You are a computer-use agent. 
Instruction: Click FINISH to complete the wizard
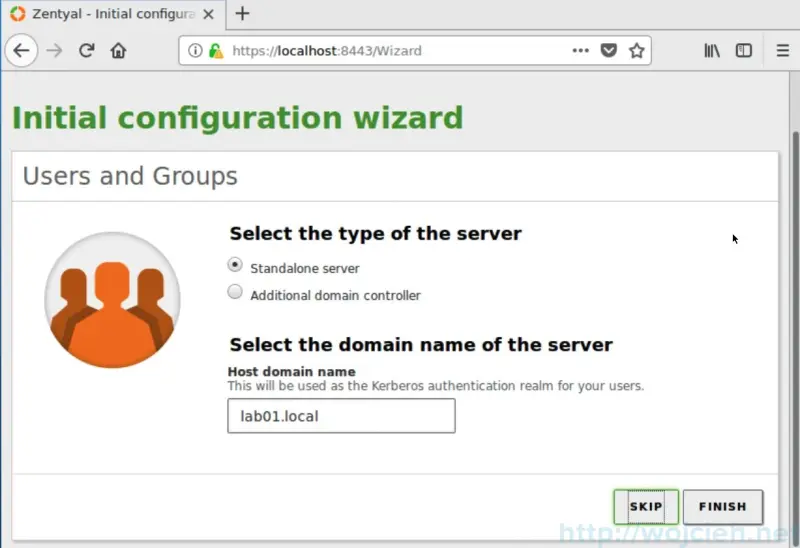pos(722,507)
